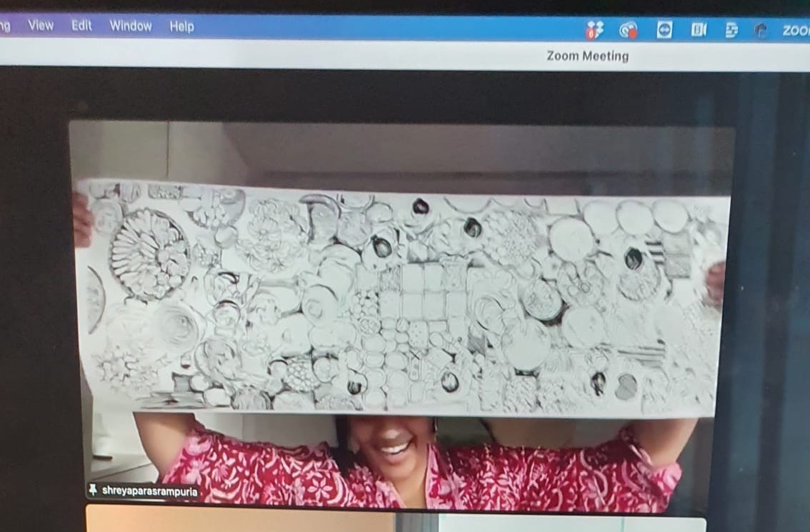810x532 pixels.
Task: Click the shreyaparasrampuria participant name label
Action: pos(149,491)
